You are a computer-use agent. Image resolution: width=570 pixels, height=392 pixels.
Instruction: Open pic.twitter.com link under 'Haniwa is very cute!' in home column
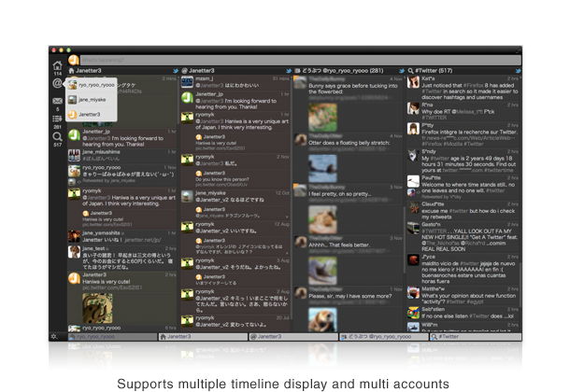click(112, 287)
